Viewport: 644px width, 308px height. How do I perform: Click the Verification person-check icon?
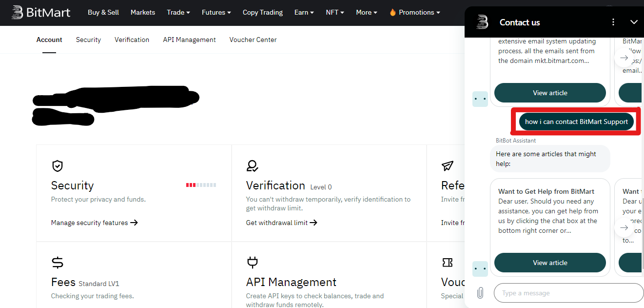(252, 166)
